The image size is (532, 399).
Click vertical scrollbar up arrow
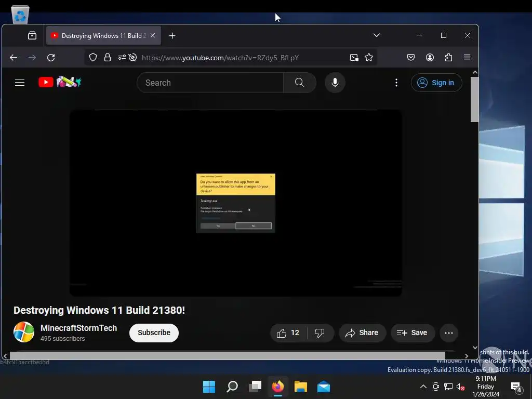pyautogui.click(x=475, y=73)
